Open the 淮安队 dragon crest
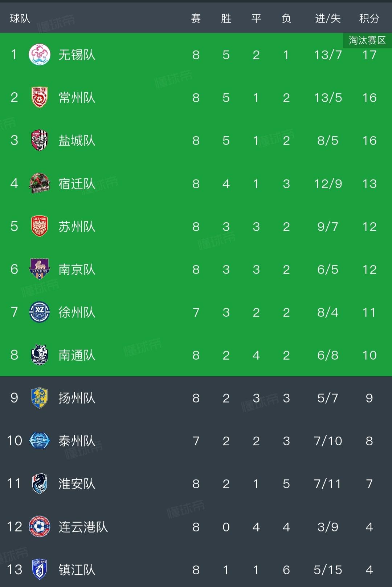Viewport: 392px width, 587px height. click(x=39, y=483)
